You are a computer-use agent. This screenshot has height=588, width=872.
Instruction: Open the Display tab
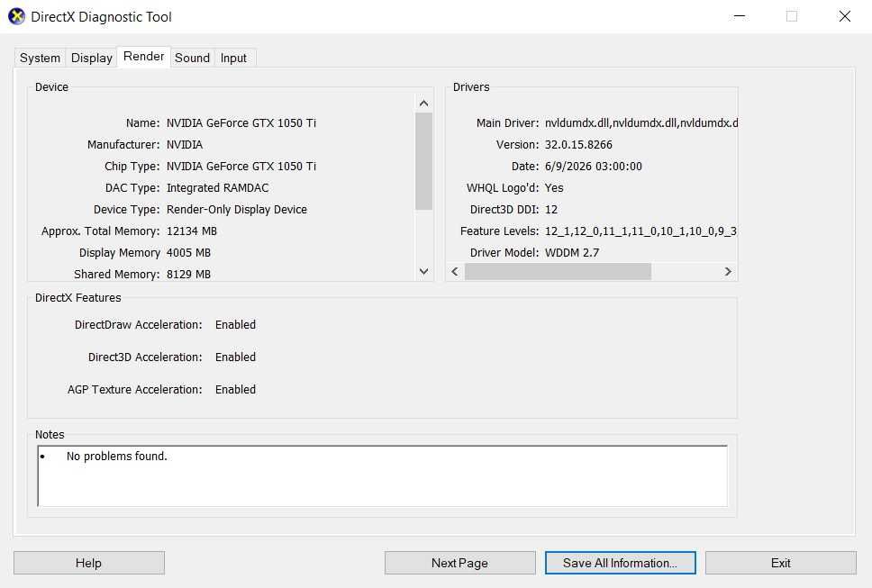[x=92, y=58]
